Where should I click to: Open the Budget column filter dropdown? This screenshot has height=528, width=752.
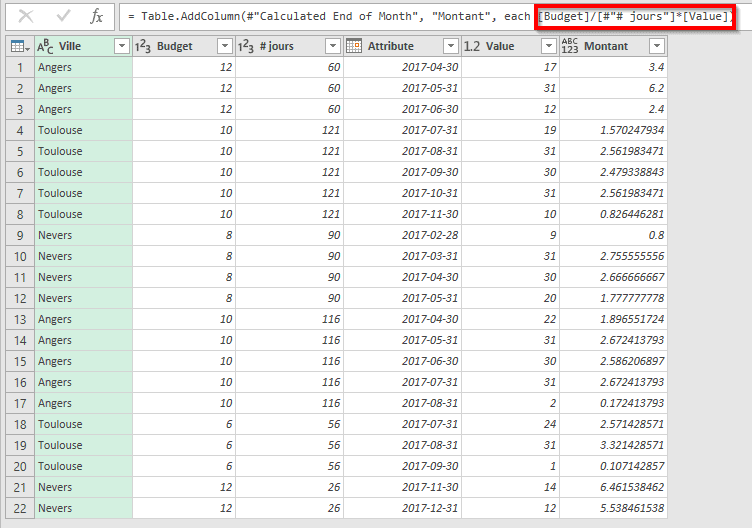pyautogui.click(x=224, y=46)
